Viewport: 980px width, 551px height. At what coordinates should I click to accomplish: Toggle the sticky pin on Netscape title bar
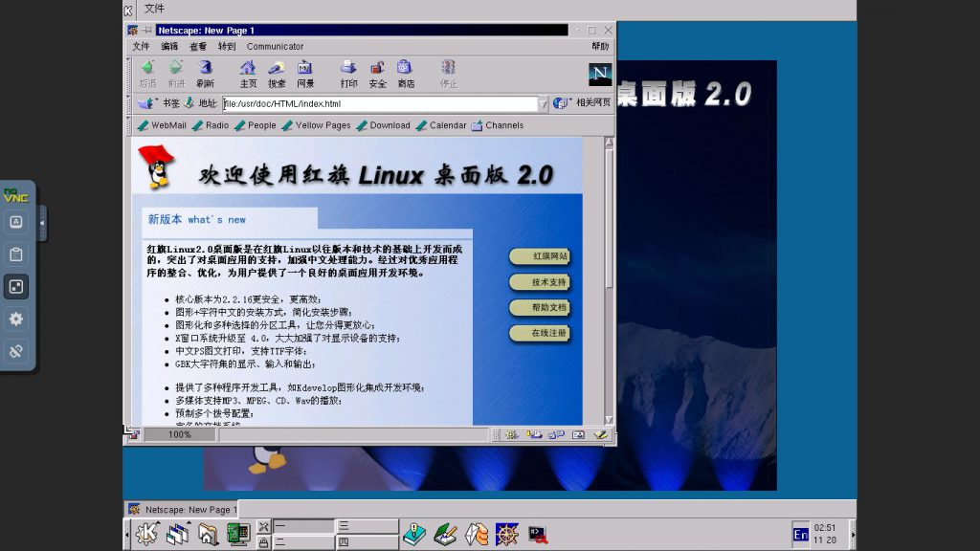click(x=146, y=30)
